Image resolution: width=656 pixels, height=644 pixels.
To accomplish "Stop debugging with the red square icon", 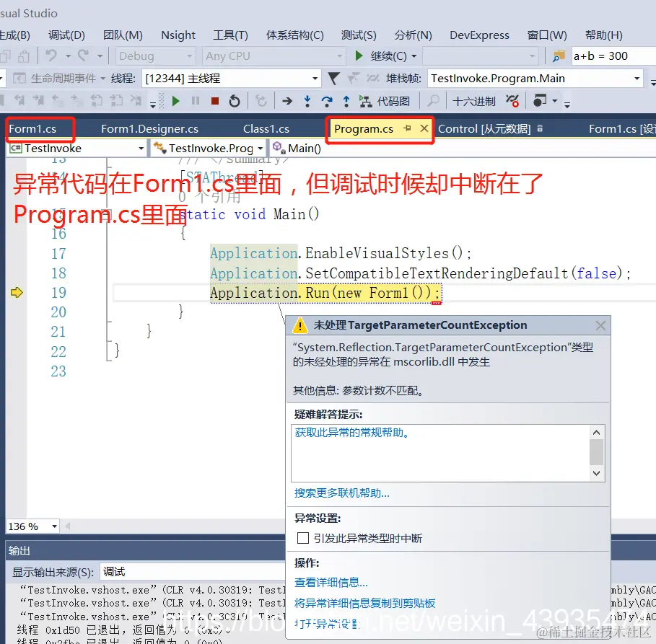I will tap(215, 101).
